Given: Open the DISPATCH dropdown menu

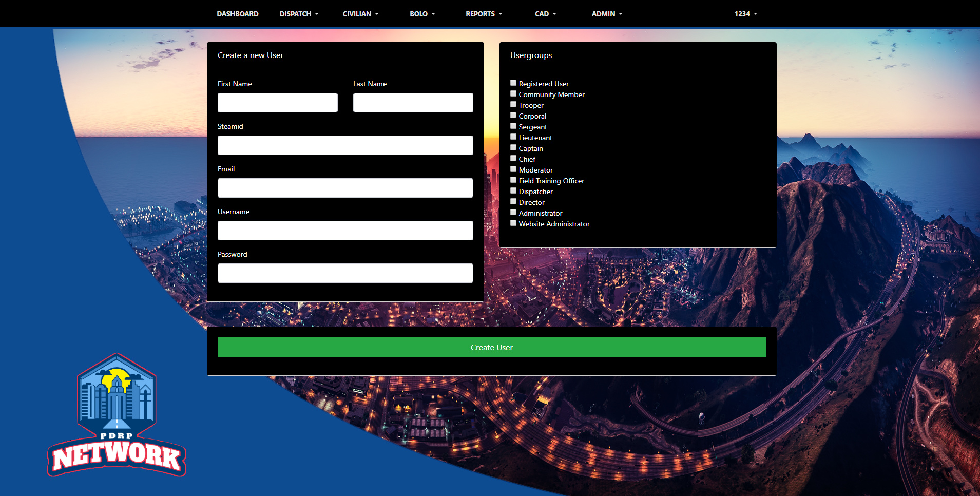Looking at the screenshot, I should pos(299,14).
